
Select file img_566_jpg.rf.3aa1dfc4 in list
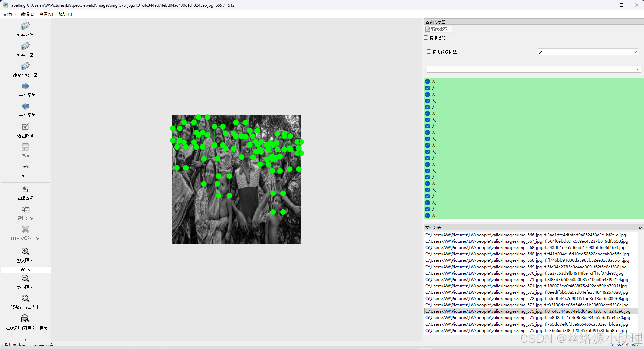click(x=531, y=235)
